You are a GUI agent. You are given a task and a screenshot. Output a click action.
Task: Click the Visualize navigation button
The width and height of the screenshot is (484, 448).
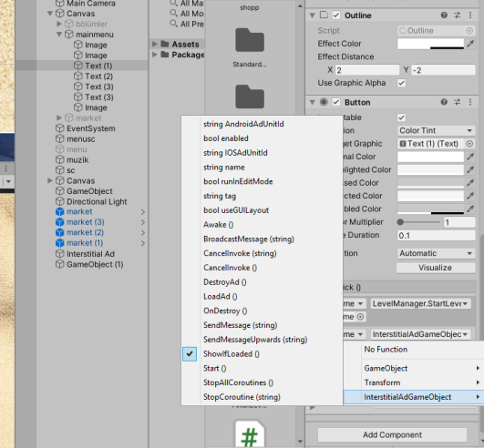435,268
